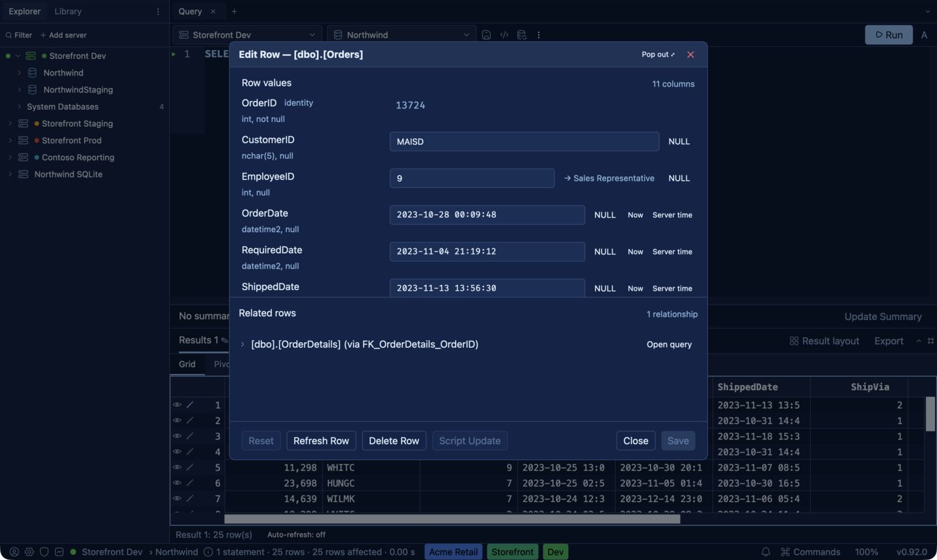This screenshot has height=560, width=937.
Task: Toggle row 1 visibility eye icon
Action: coord(177,405)
